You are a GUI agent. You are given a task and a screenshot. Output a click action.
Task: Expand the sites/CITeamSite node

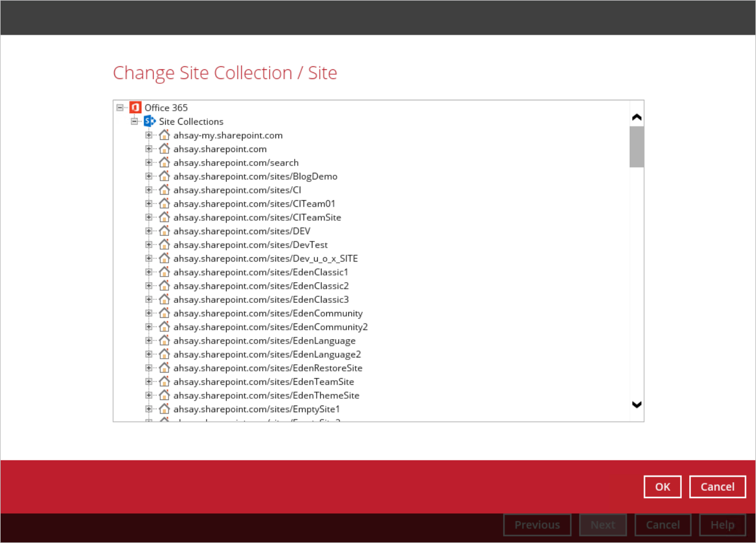point(149,217)
